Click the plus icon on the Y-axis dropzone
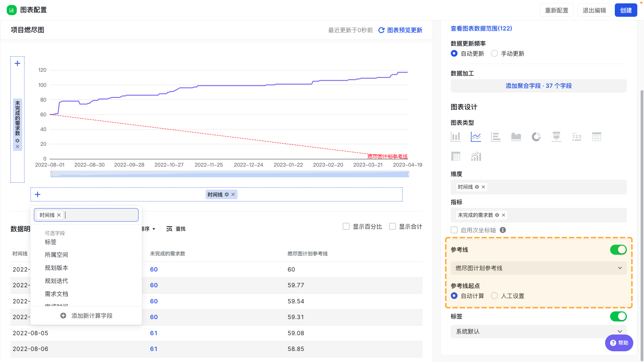644x362 pixels. coord(17,64)
